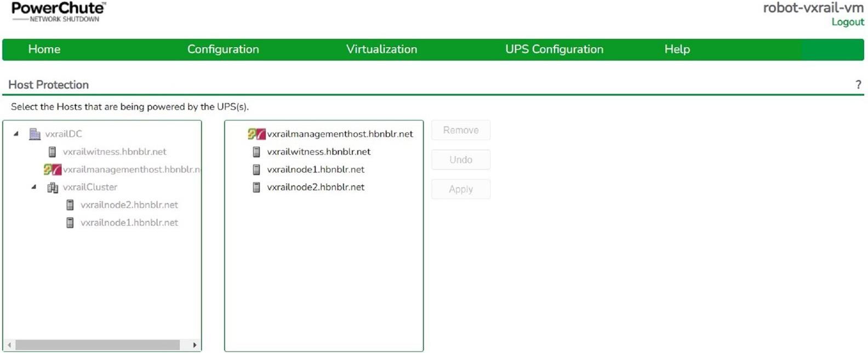Screen dimensions: 868x353
Task: Click host icon beside vxrailwitness in left tree
Action: 53,152
